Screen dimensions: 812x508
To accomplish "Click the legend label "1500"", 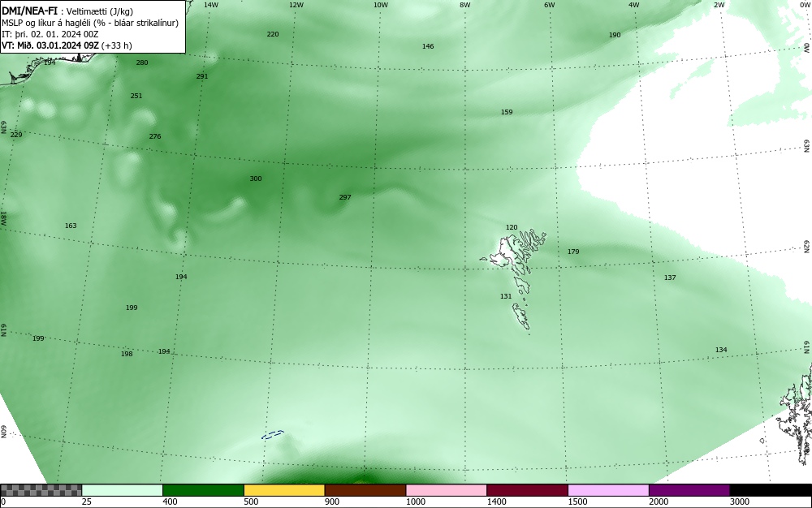I will click(x=577, y=502).
